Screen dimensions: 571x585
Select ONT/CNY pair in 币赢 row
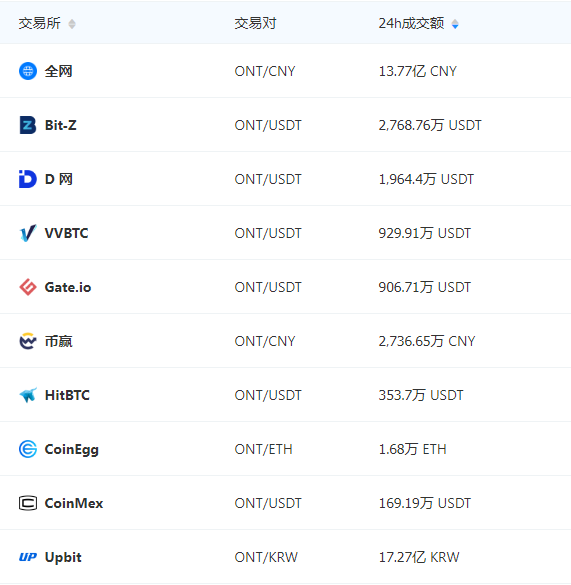point(265,341)
